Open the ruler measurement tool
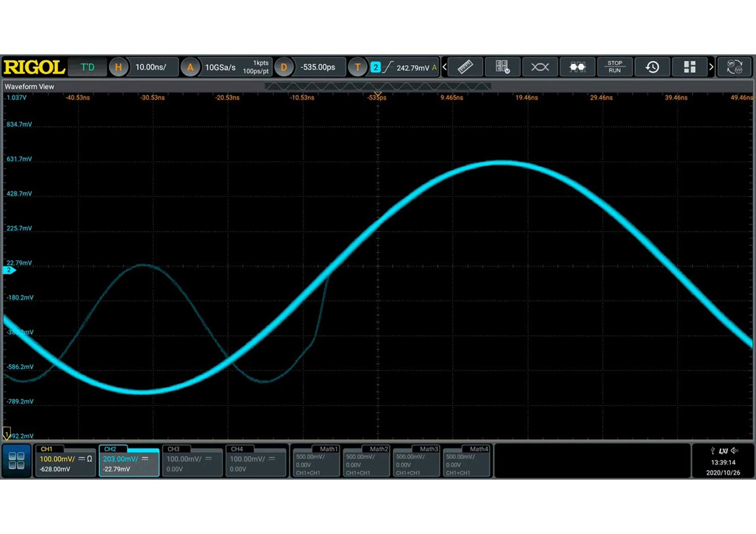The width and height of the screenshot is (756, 534). (x=465, y=67)
